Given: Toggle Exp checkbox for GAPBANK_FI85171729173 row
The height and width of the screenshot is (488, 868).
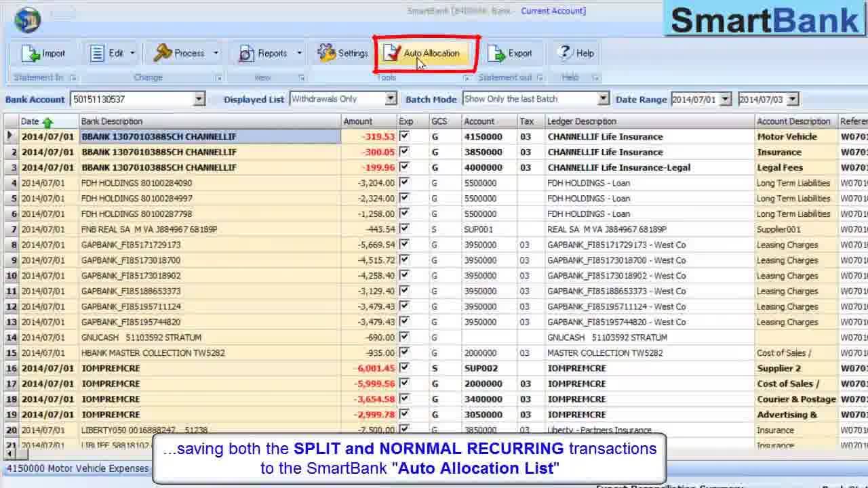Looking at the screenshot, I should (x=405, y=245).
